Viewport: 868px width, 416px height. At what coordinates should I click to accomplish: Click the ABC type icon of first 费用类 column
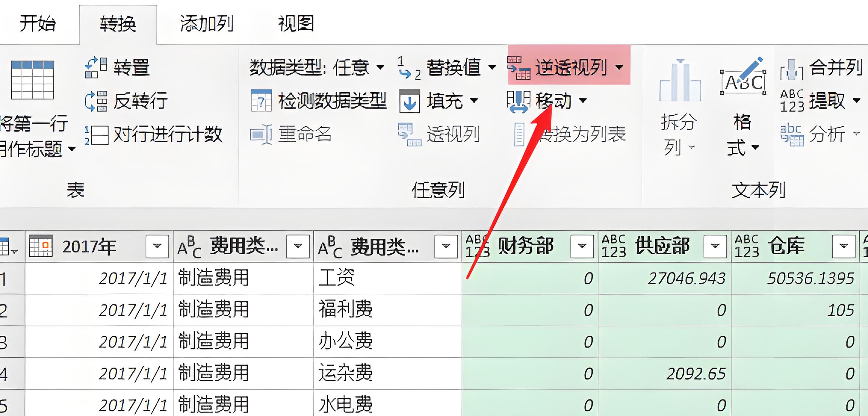coord(189,247)
